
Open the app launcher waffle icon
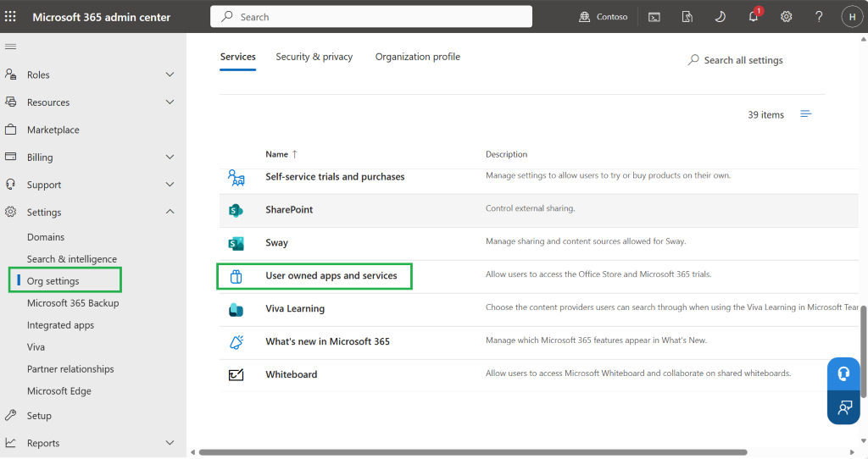click(x=10, y=17)
